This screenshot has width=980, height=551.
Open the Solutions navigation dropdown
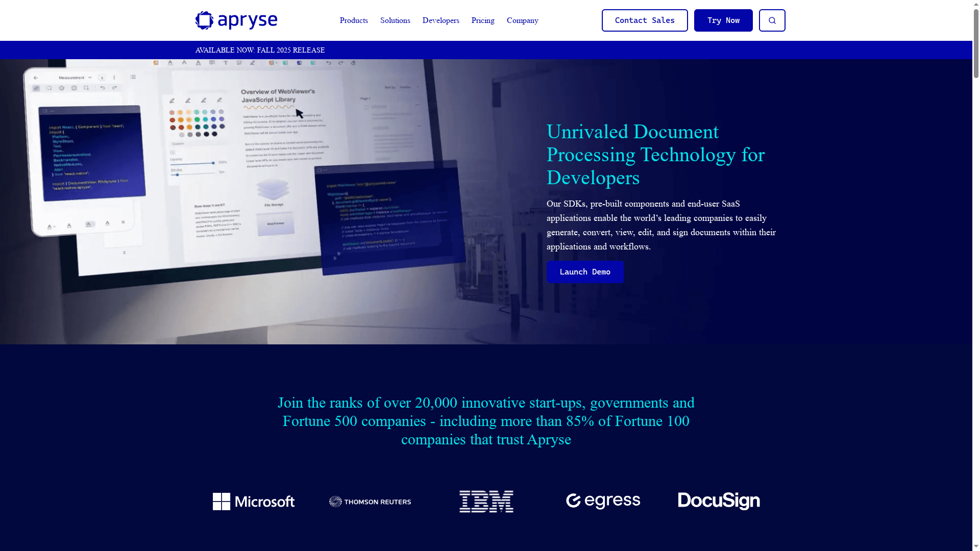click(x=395, y=20)
